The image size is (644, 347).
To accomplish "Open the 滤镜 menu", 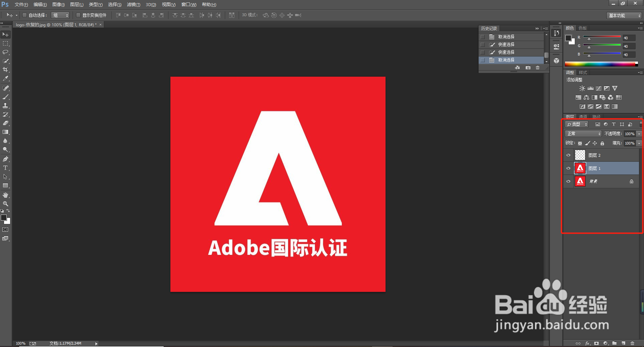I will [133, 4].
